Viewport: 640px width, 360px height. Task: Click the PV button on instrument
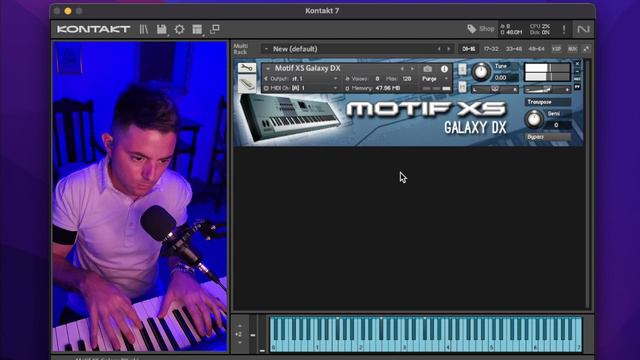[x=577, y=87]
